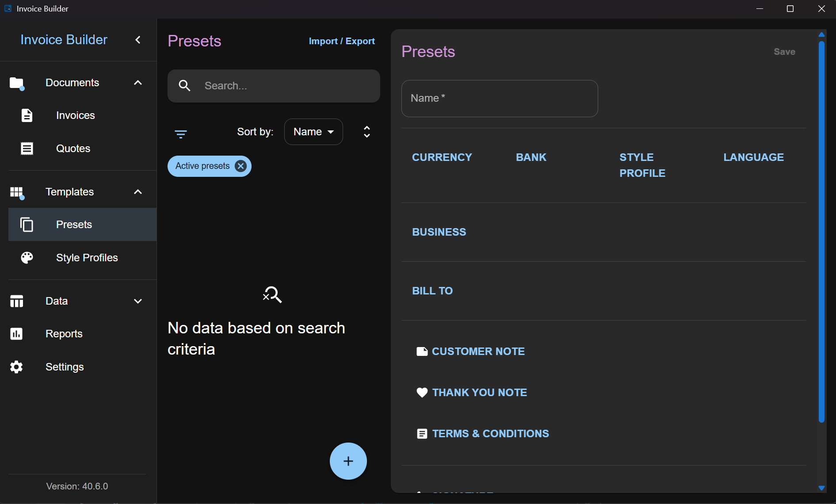Click the Invoices document icon
Screen dimensions: 836x504
pyautogui.click(x=27, y=115)
